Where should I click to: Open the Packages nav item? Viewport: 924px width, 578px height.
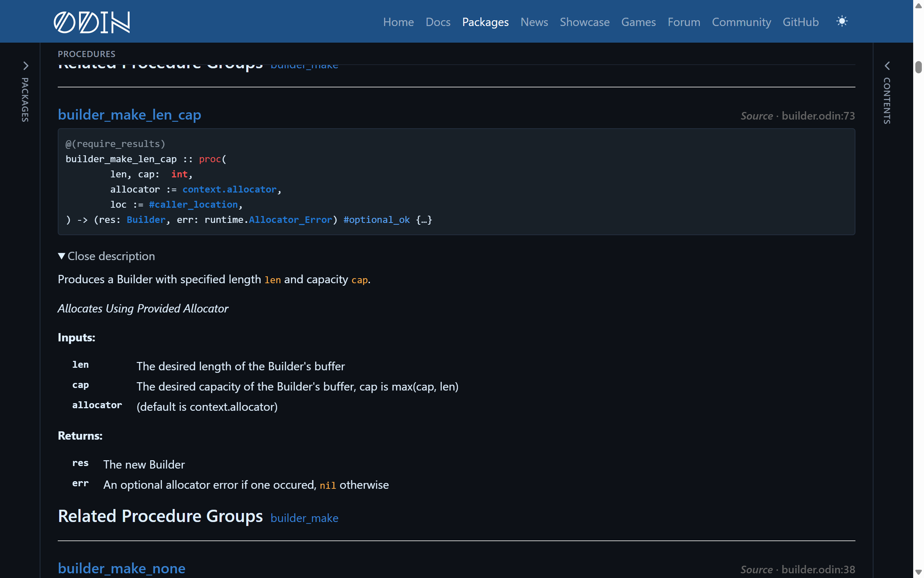(x=485, y=22)
